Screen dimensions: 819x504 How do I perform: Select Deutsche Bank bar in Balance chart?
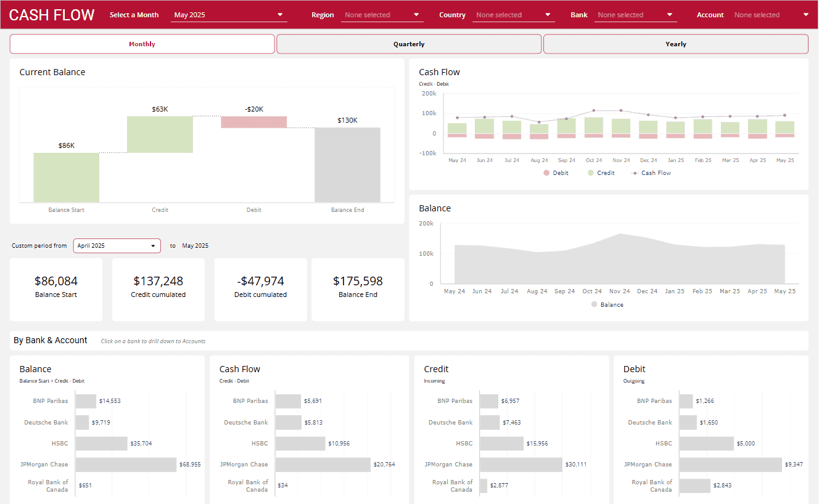(x=81, y=422)
